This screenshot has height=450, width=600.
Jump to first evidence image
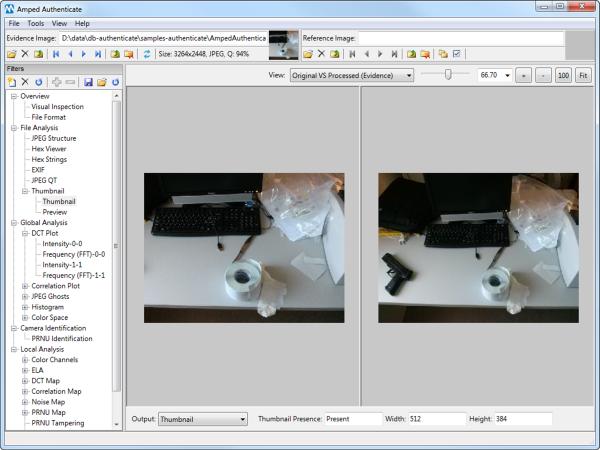[55, 53]
